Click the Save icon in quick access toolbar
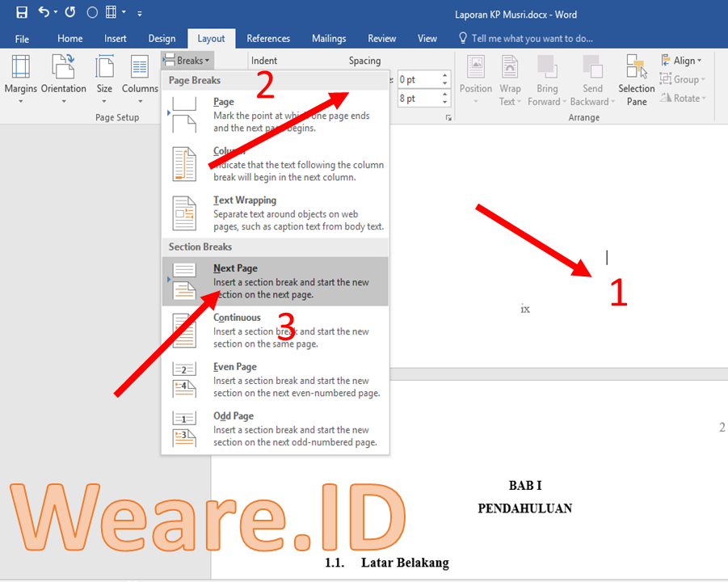 21,13
